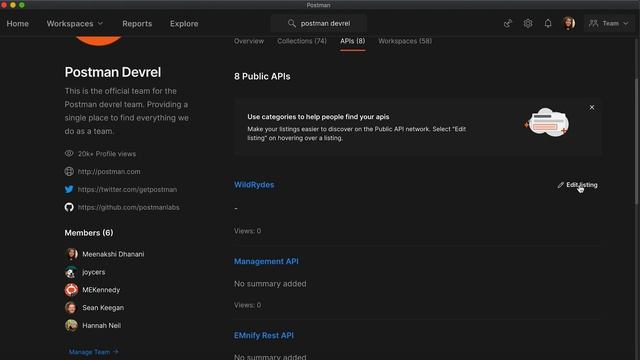The width and height of the screenshot is (640, 360).
Task: Open the user avatar menu
Action: (x=569, y=23)
